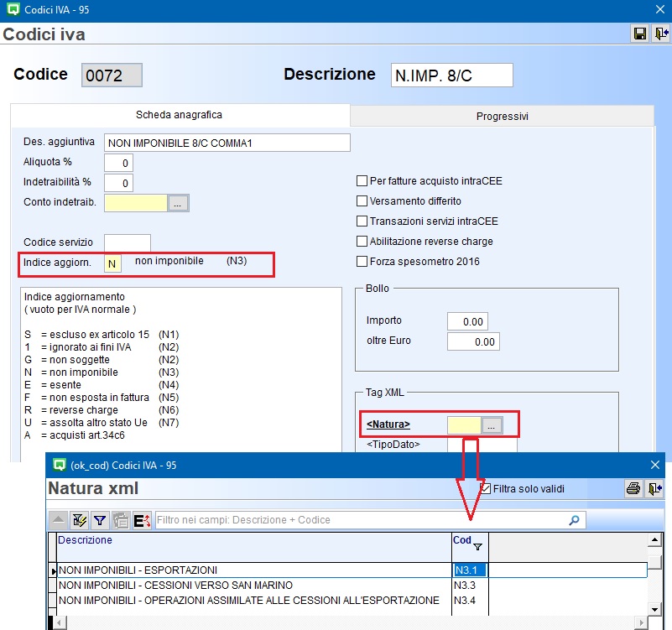Viewport: 672px width, 630px height.
Task: Close the Natura xml popup window
Action: (655, 465)
